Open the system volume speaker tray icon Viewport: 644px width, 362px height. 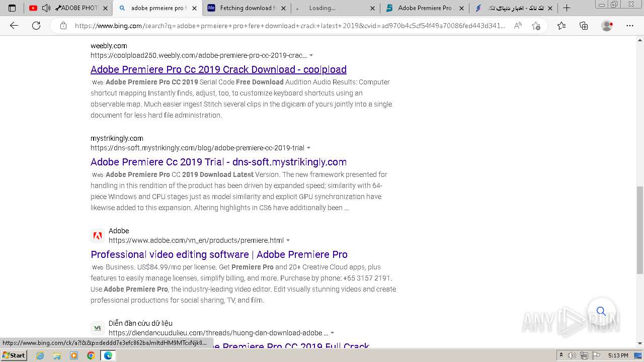pos(572,355)
